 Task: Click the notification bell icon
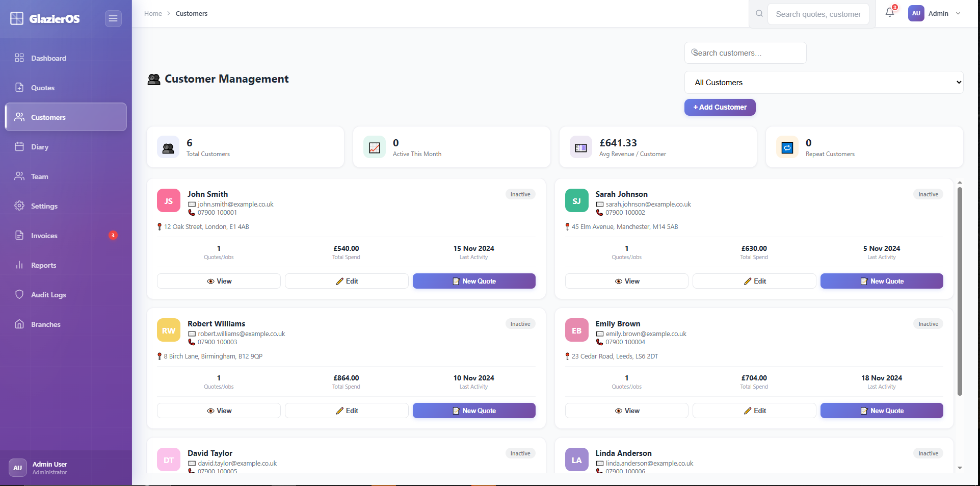[x=889, y=12]
